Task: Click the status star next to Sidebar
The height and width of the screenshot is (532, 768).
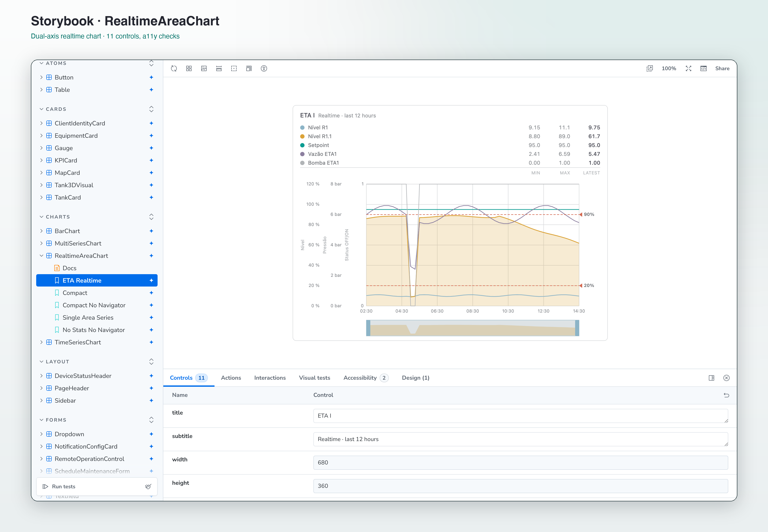Action: click(x=151, y=401)
